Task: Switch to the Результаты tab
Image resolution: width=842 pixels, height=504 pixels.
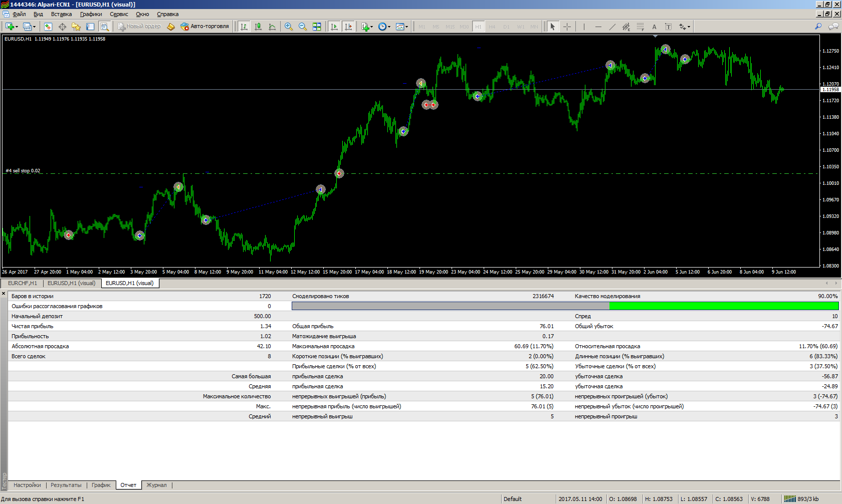Action: 66,485
